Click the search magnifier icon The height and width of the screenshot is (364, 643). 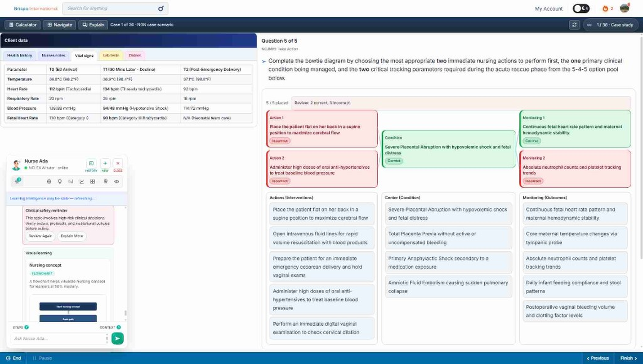coord(160,8)
